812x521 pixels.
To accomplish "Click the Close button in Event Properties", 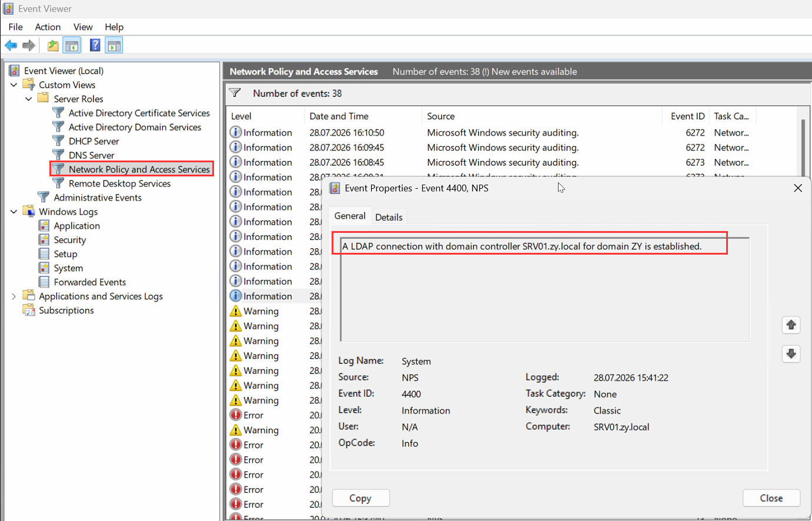I will pyautogui.click(x=771, y=498).
